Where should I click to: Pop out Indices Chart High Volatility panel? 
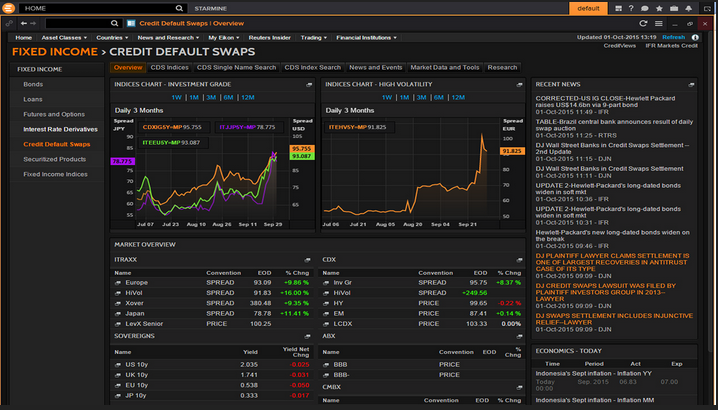pos(519,85)
